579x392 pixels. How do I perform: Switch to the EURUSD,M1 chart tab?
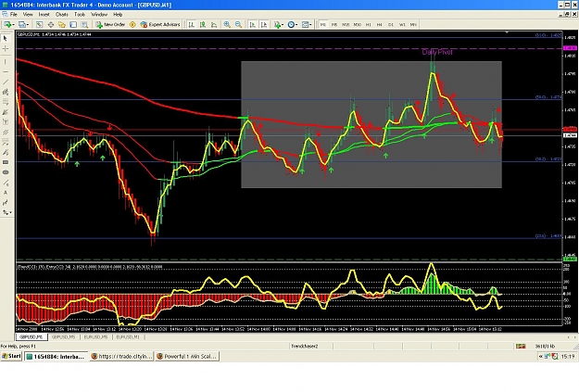[128, 337]
